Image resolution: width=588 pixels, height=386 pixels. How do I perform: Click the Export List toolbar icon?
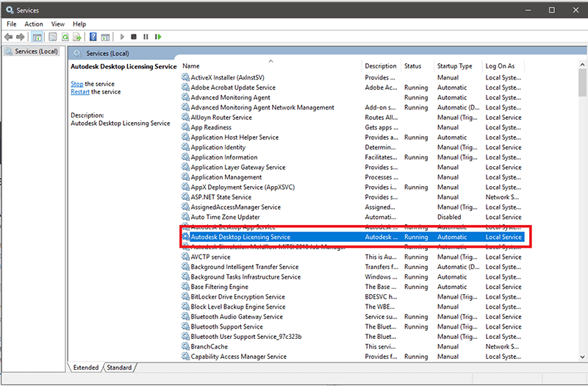(x=77, y=37)
